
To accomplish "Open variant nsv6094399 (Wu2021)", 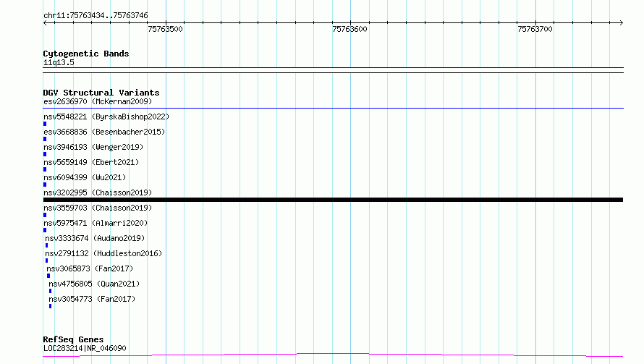I will click(85, 177).
